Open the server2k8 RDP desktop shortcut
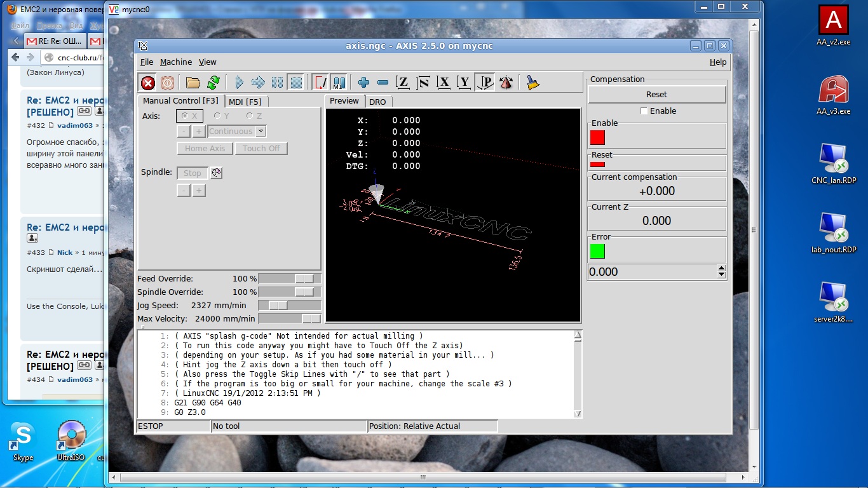868x488 pixels. [833, 302]
